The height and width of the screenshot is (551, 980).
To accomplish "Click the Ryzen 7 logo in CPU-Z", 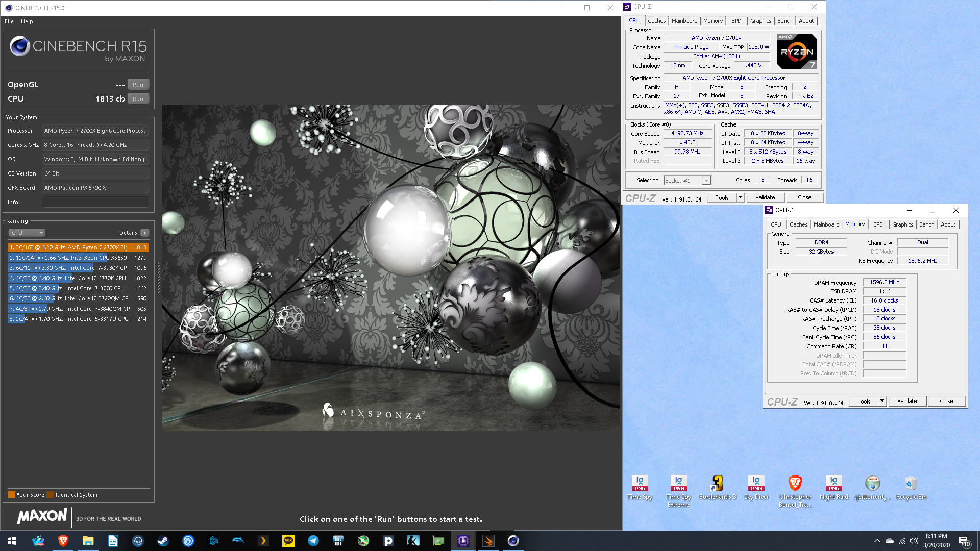I will click(x=796, y=52).
